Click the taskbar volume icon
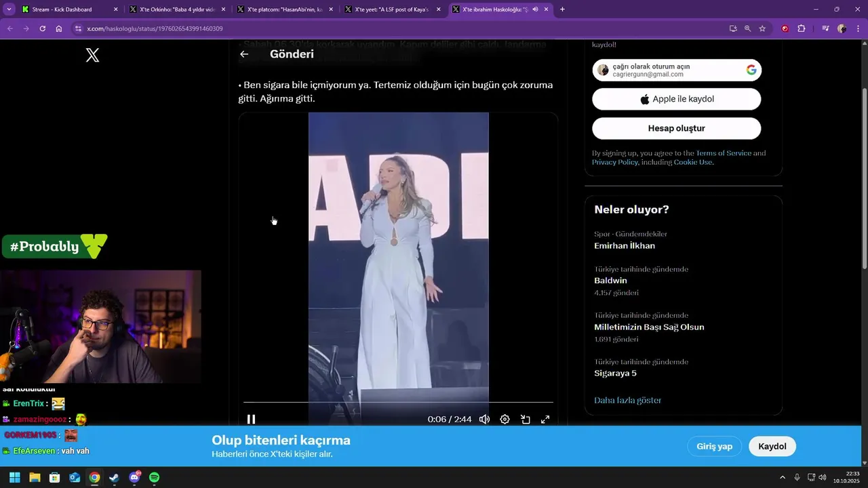This screenshot has height=488, width=868. pos(823,477)
